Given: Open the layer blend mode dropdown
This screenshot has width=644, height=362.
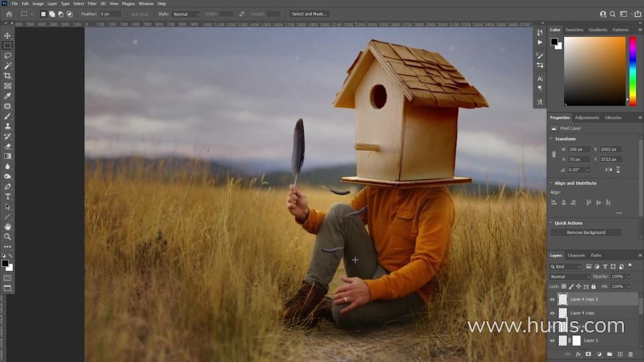Looking at the screenshot, I should 570,277.
